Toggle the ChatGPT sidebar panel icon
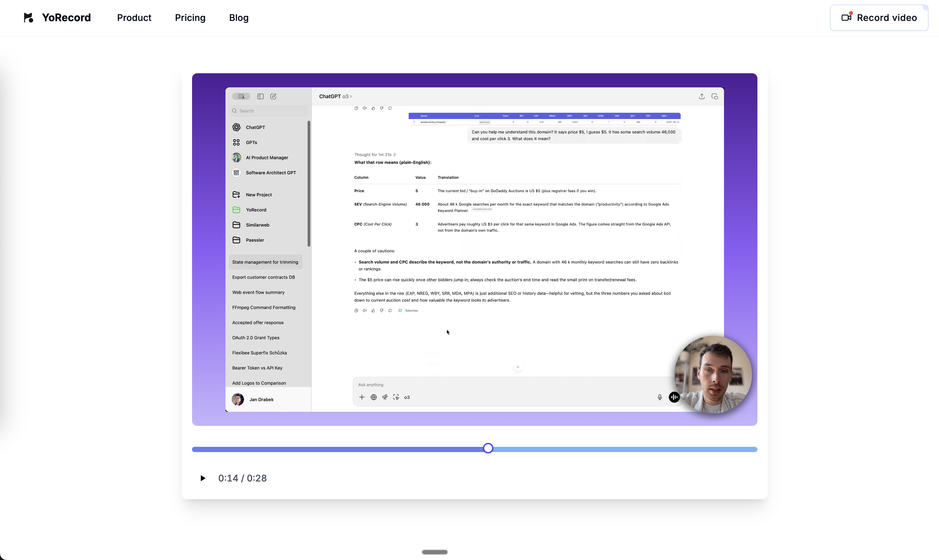 pyautogui.click(x=260, y=96)
